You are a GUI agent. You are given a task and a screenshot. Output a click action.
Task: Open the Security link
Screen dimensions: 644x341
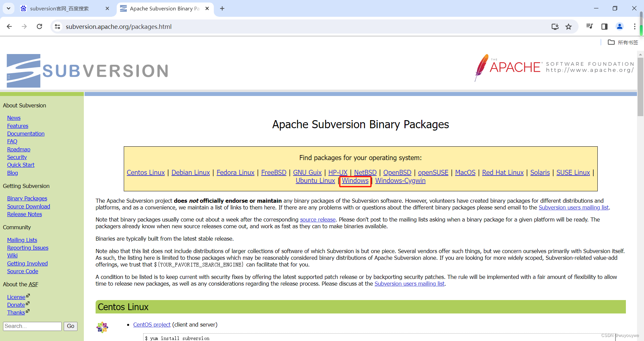click(17, 157)
